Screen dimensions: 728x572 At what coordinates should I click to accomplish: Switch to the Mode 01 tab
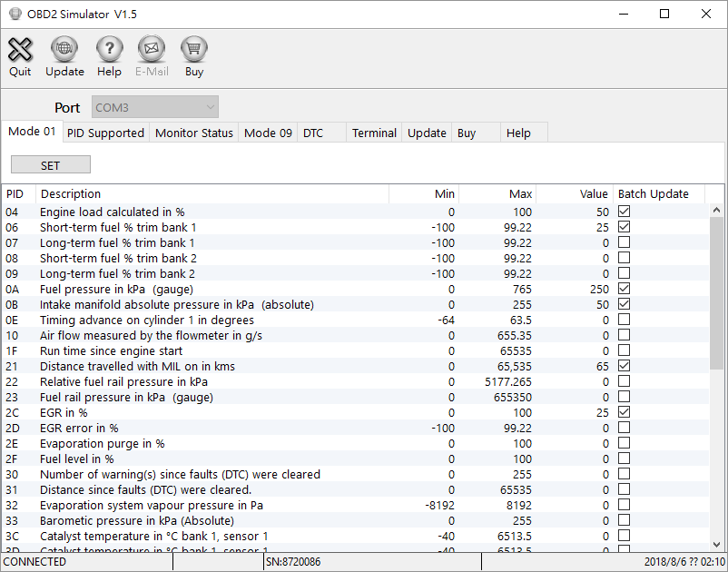point(32,132)
